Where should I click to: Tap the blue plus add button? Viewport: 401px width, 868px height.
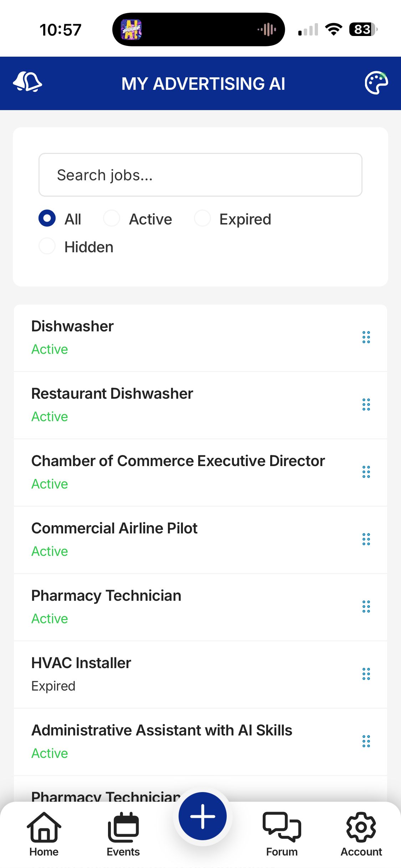pyautogui.click(x=202, y=816)
